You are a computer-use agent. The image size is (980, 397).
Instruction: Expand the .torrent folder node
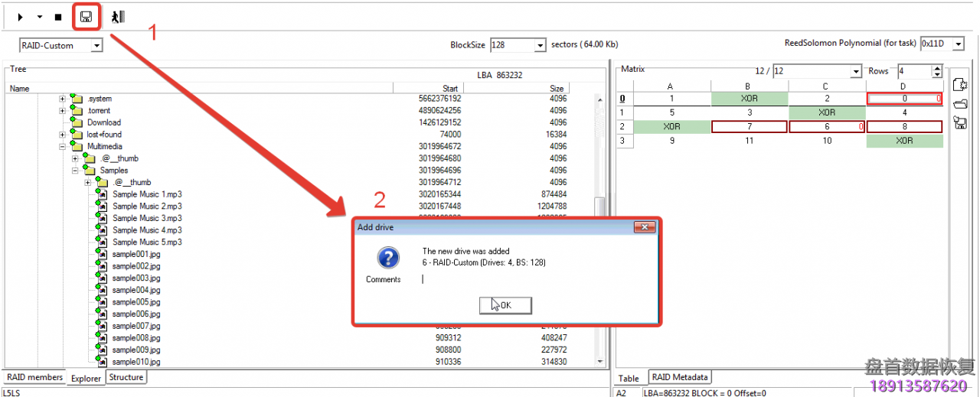pos(64,110)
